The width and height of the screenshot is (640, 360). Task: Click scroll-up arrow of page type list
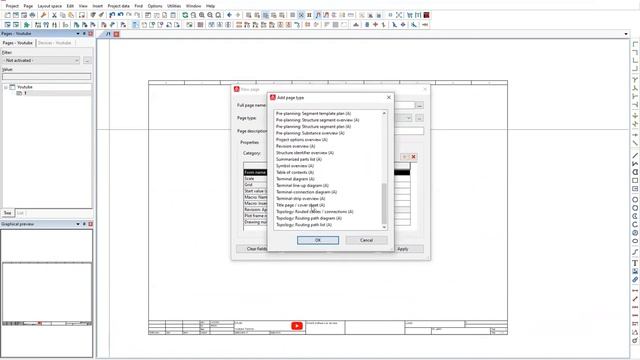(384, 113)
